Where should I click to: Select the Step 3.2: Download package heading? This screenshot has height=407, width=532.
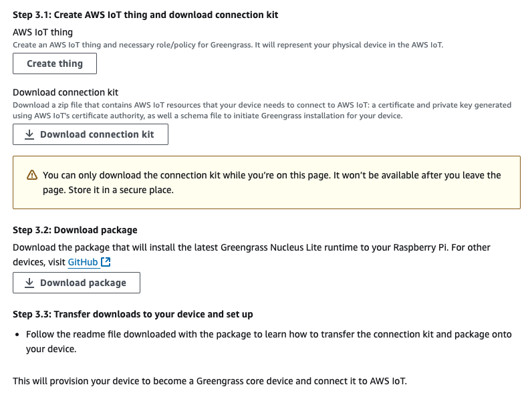(75, 230)
